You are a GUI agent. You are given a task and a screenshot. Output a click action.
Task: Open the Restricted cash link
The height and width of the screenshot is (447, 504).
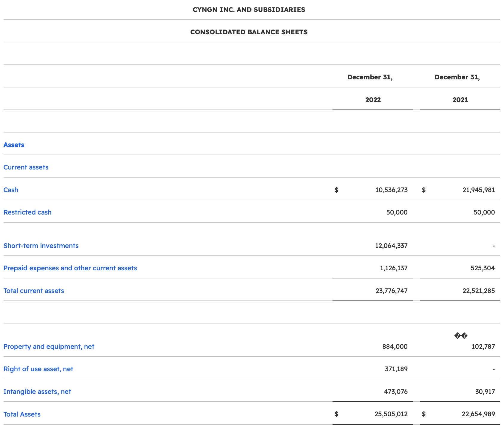click(x=27, y=212)
